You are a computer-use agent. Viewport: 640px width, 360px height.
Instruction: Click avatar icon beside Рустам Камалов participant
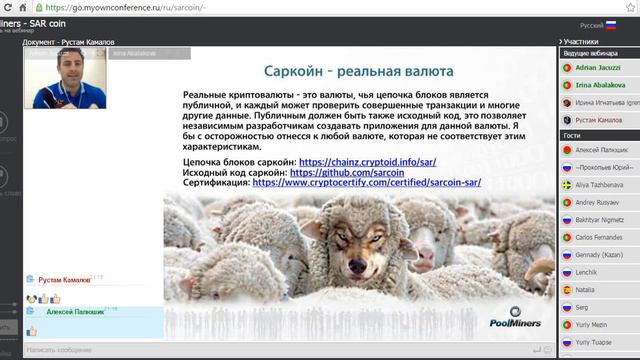[567, 120]
